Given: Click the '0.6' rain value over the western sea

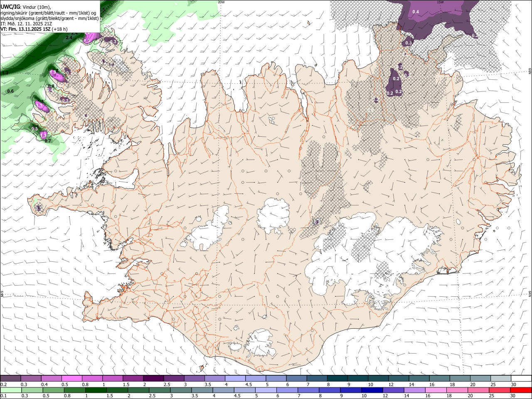Looking at the screenshot, I should coord(10,91).
